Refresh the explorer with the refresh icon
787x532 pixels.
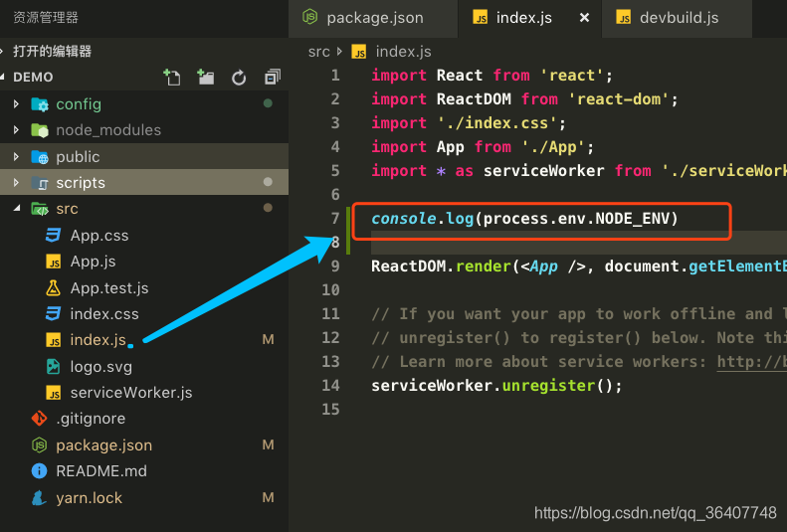[239, 78]
